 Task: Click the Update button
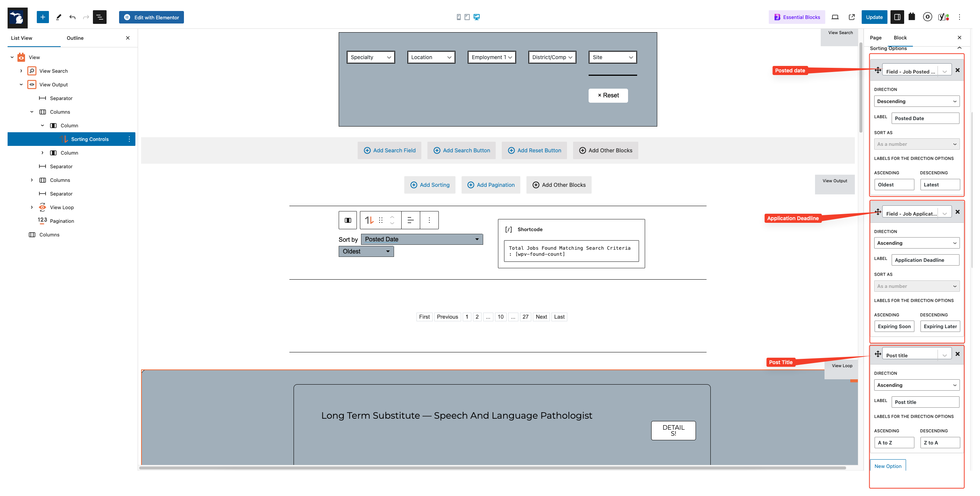pyautogui.click(x=874, y=17)
